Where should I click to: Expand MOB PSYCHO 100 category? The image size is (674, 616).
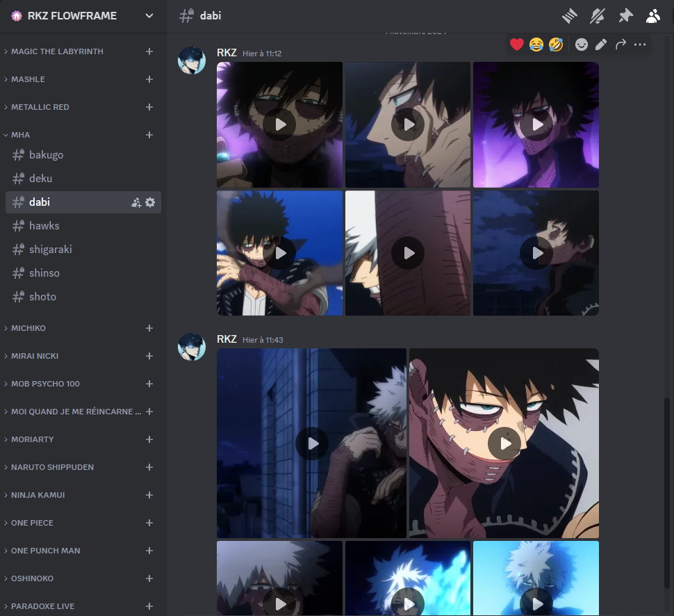tap(45, 384)
